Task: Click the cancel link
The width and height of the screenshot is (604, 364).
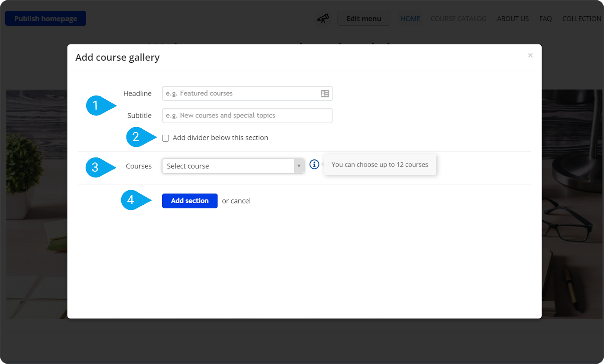Action: [x=241, y=201]
